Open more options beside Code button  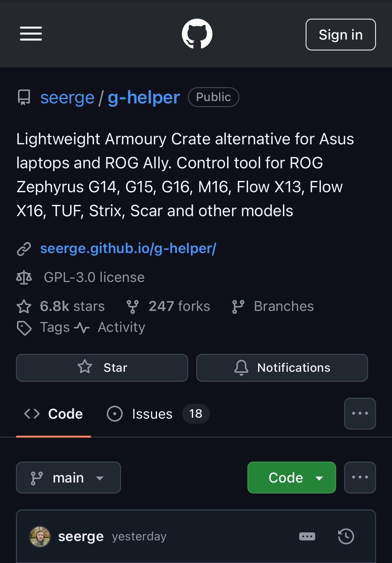click(360, 477)
